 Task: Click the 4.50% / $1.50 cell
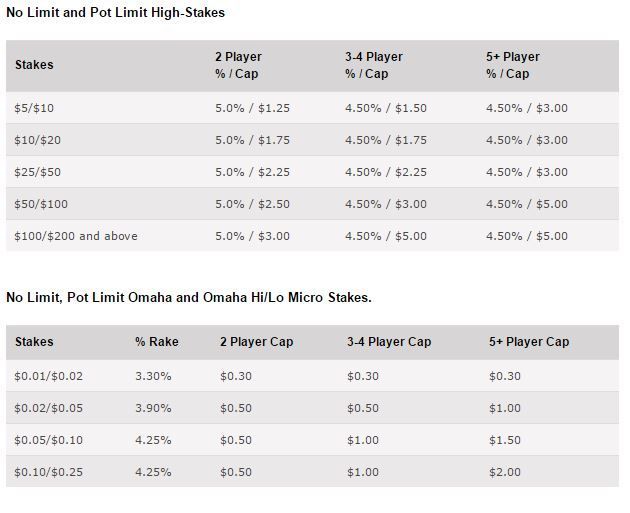pos(386,108)
